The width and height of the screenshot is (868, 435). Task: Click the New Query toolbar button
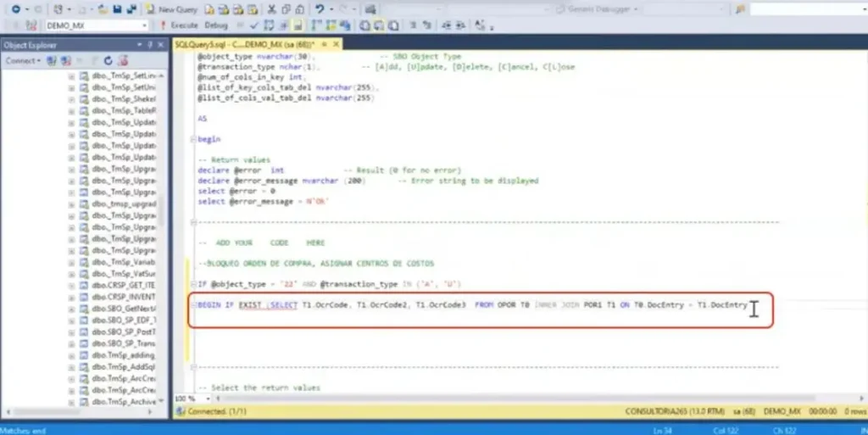[x=171, y=9]
